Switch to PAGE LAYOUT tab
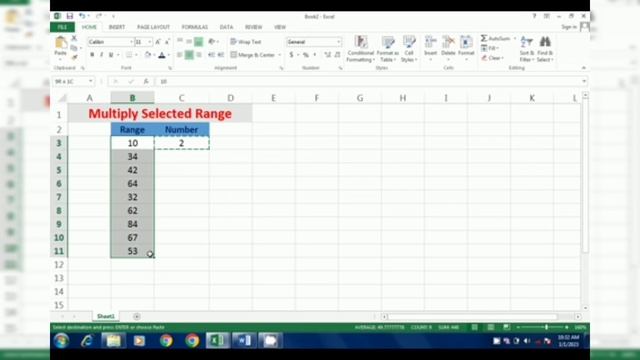This screenshot has width=640, height=360. [153, 27]
